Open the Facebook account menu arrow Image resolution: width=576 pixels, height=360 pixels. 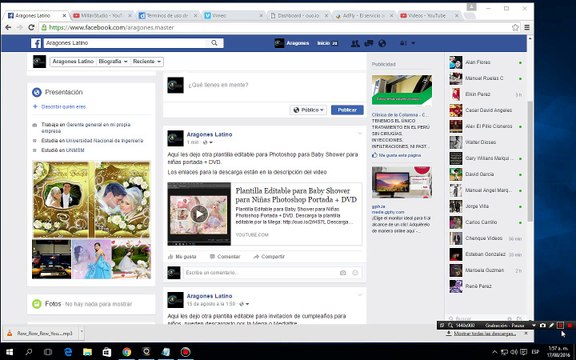click(x=413, y=43)
